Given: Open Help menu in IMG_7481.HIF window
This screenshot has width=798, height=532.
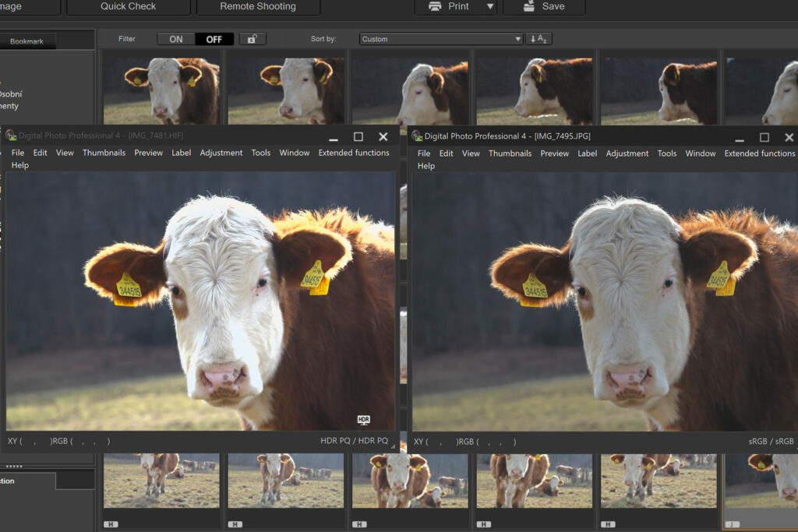Looking at the screenshot, I should click(x=20, y=165).
